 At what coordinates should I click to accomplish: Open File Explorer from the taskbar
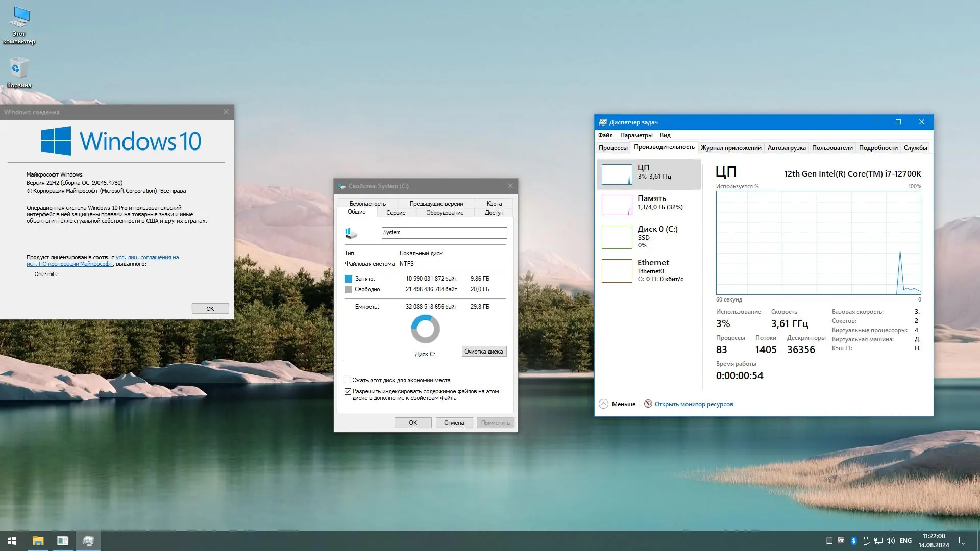38,541
